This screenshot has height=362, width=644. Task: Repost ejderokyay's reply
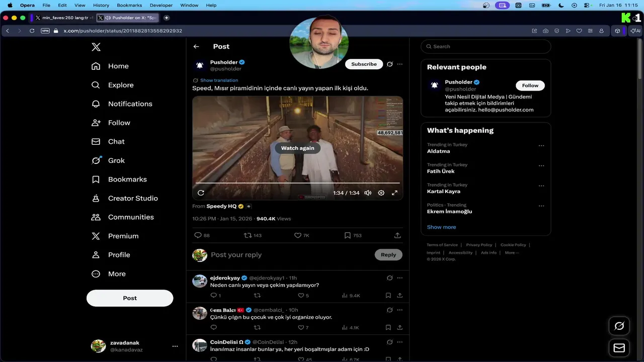[257, 296]
